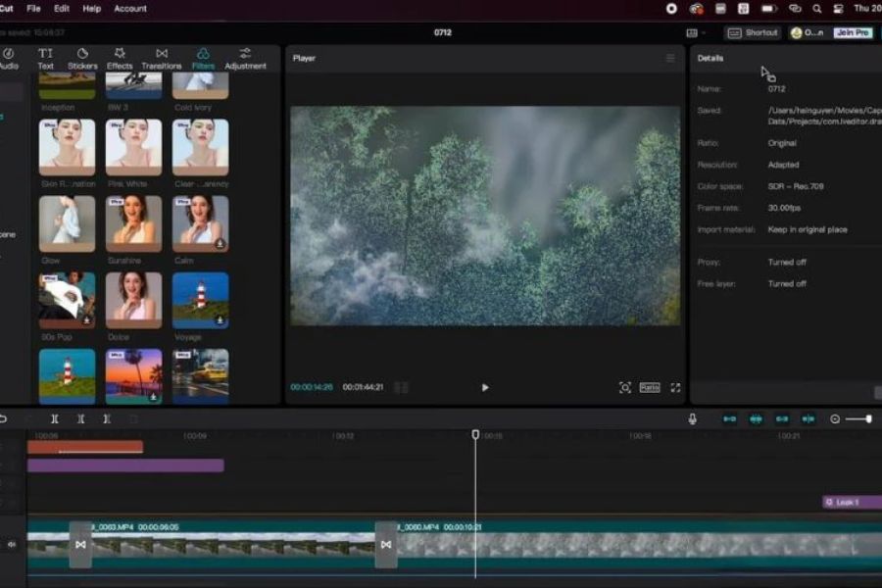Toggle main track magnet snapping
The image size is (882, 588).
pos(729,418)
